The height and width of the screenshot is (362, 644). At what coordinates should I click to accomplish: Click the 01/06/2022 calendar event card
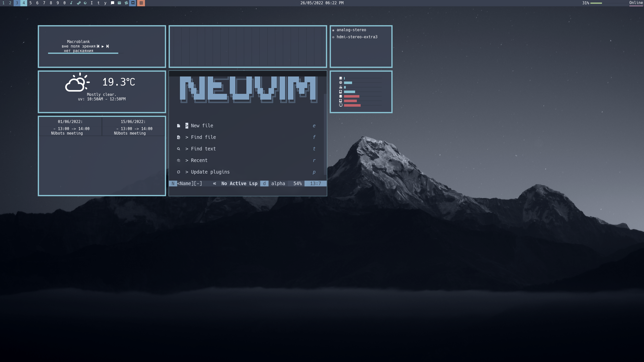pos(70,127)
